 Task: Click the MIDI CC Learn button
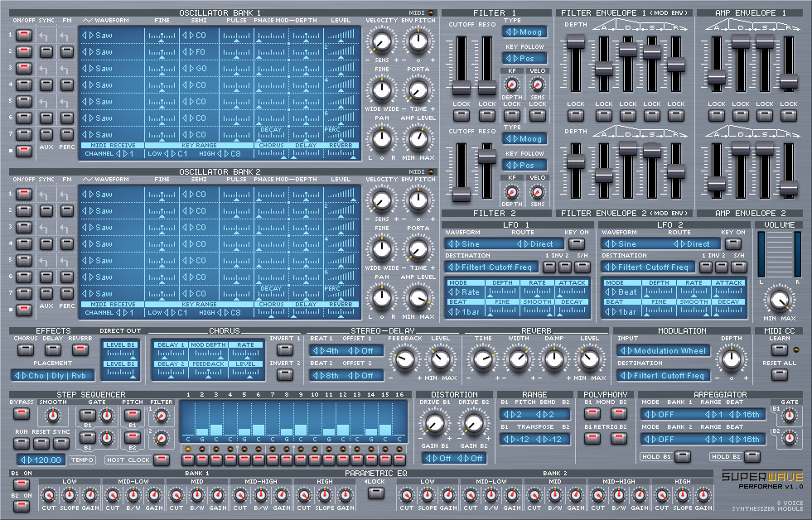[780, 349]
